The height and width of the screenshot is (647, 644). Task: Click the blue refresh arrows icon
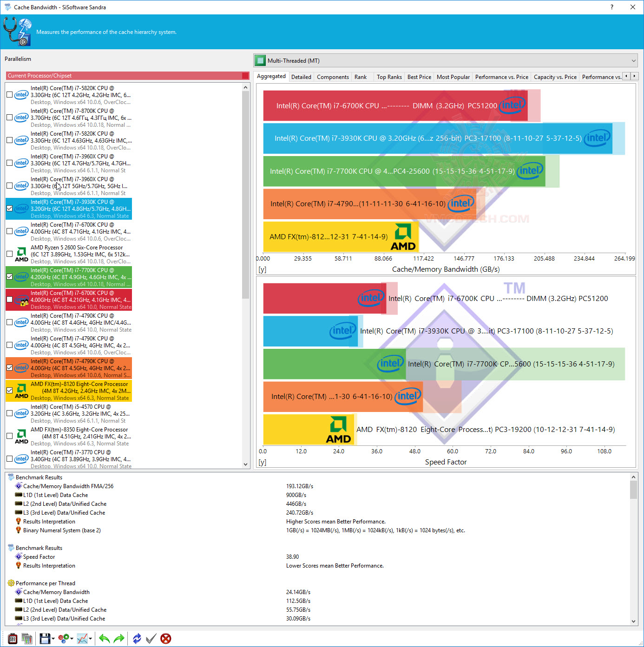137,639
